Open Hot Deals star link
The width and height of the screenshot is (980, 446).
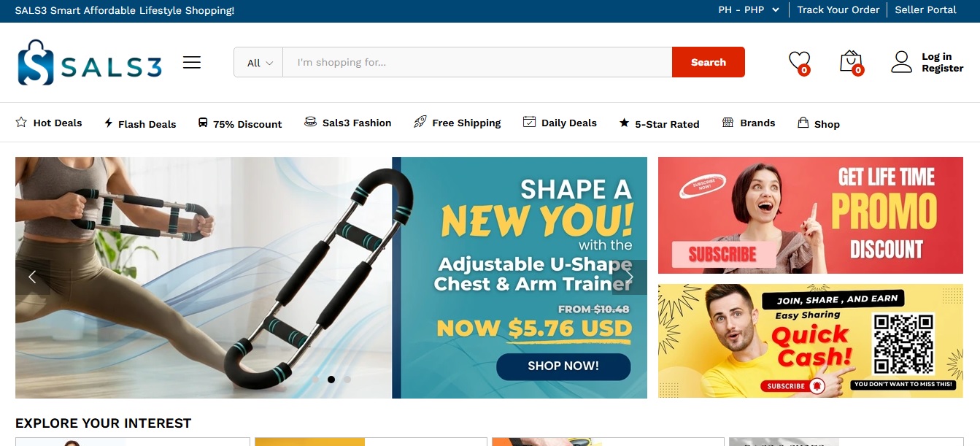pos(49,123)
